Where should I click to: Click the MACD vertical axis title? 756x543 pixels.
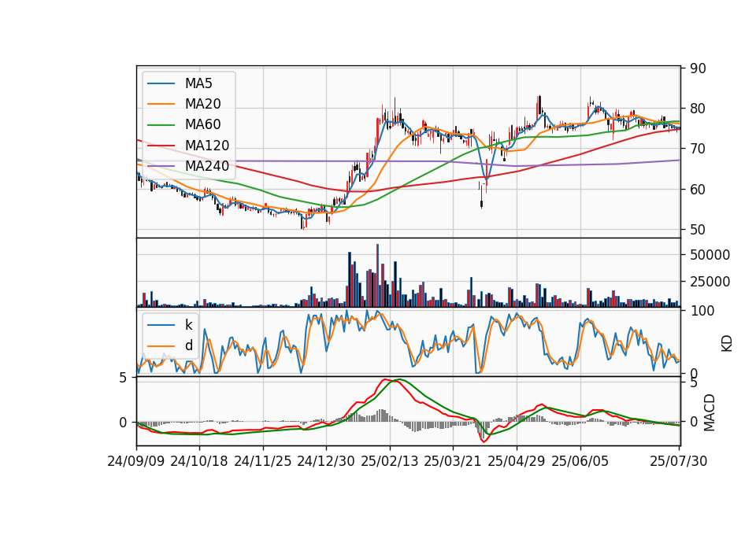tap(709, 412)
